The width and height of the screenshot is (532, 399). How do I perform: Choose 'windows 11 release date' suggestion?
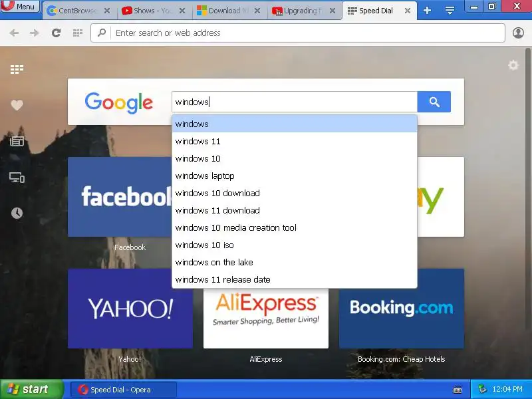pyautogui.click(x=295, y=279)
